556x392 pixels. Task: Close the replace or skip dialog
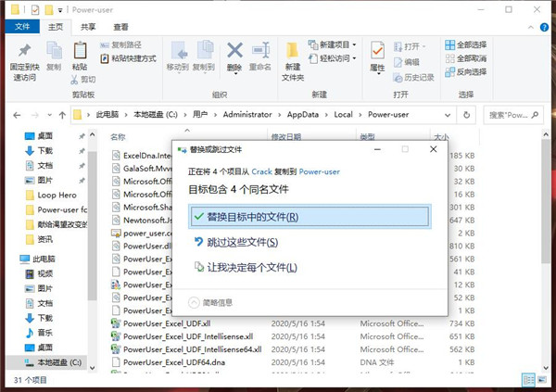(x=433, y=149)
